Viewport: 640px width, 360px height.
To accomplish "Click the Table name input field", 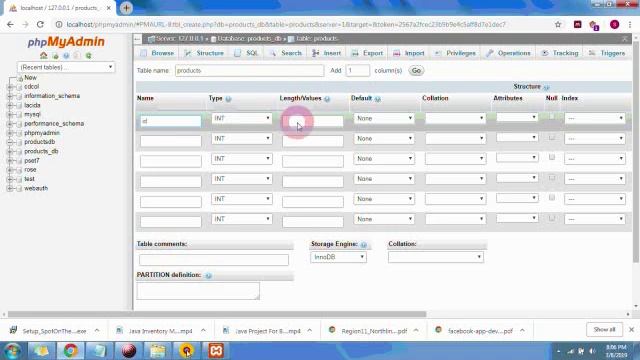I will (249, 71).
